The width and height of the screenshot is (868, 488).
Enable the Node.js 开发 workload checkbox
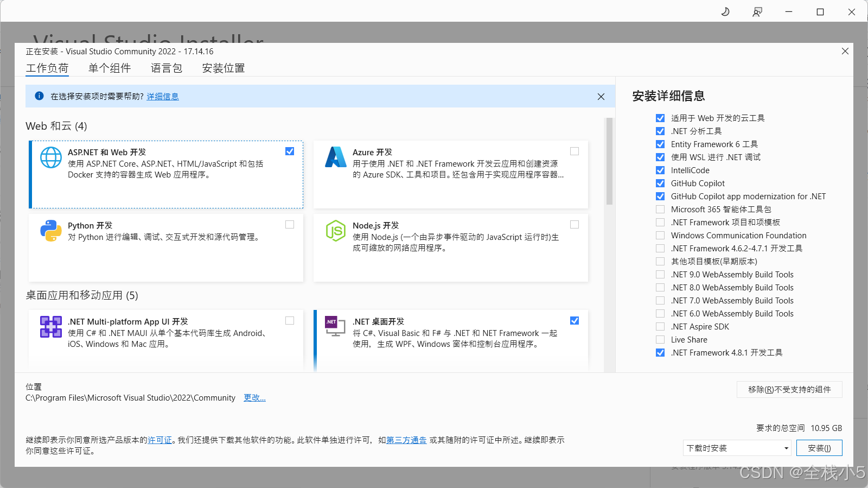point(575,225)
